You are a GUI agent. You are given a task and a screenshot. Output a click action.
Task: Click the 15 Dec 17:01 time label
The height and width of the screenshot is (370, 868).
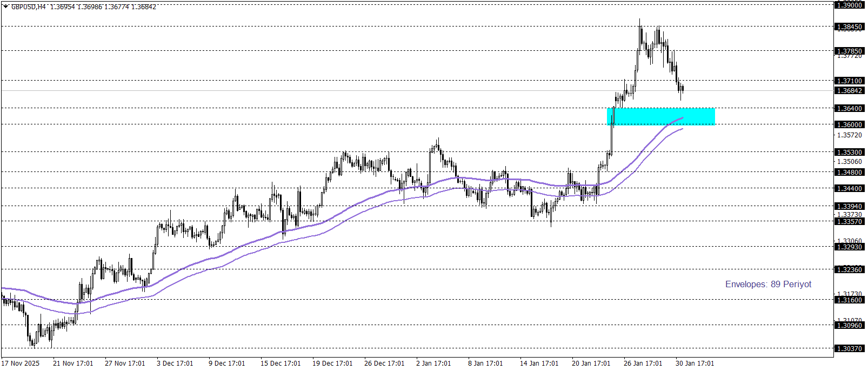tap(281, 363)
